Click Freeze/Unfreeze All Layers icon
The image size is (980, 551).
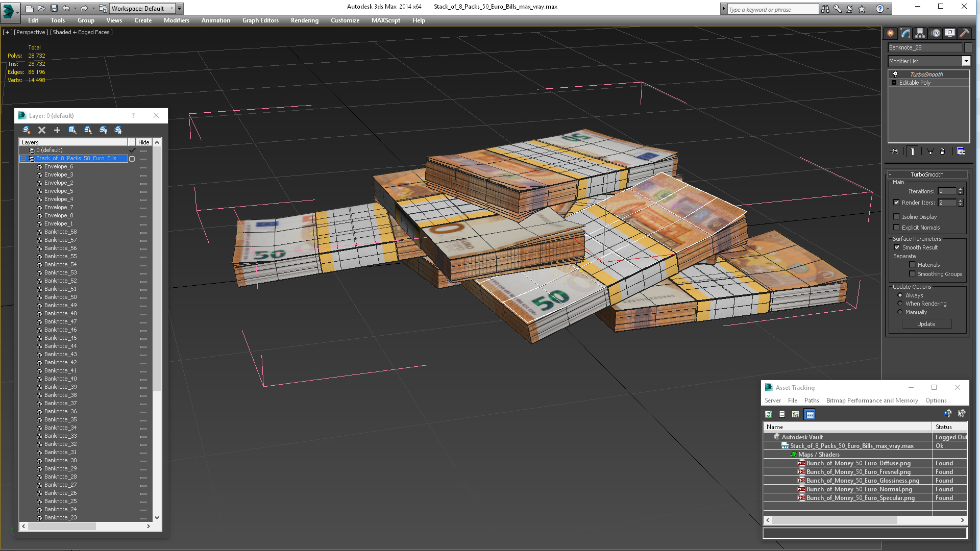[x=118, y=130]
